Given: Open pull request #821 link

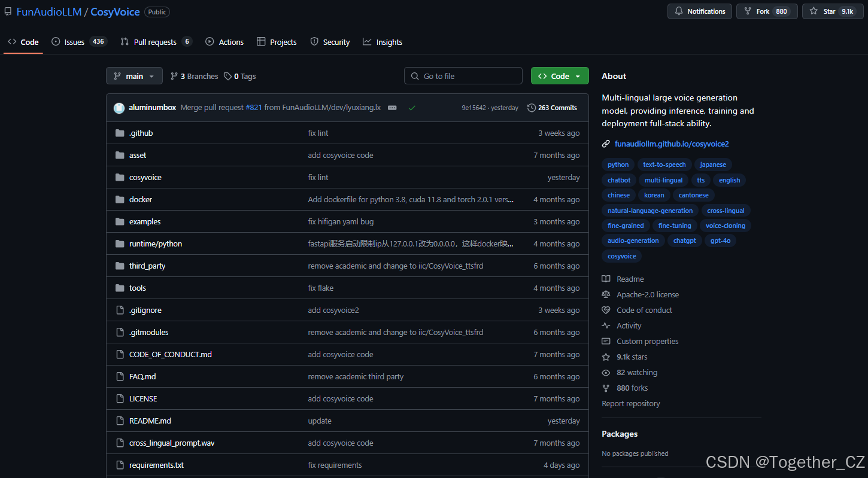Looking at the screenshot, I should [254, 108].
